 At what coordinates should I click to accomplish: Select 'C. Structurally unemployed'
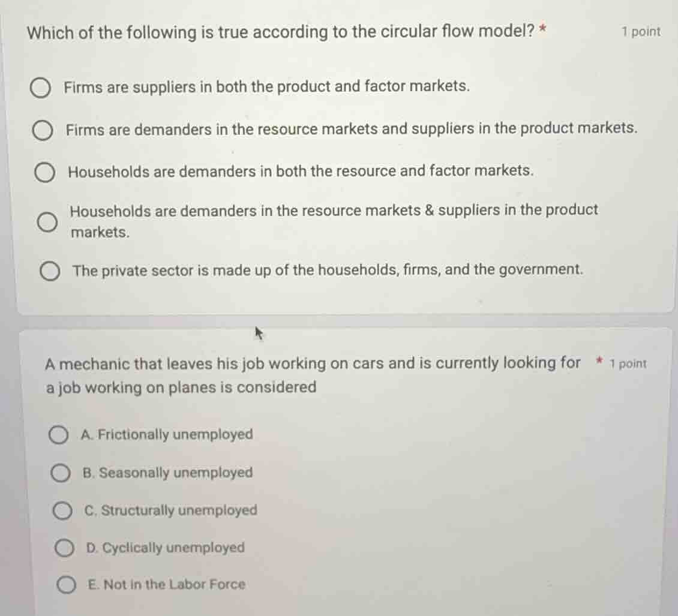coord(62,510)
